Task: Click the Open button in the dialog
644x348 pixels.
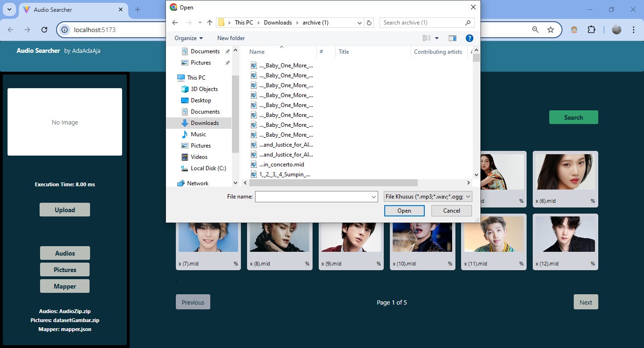Action: [x=404, y=211]
